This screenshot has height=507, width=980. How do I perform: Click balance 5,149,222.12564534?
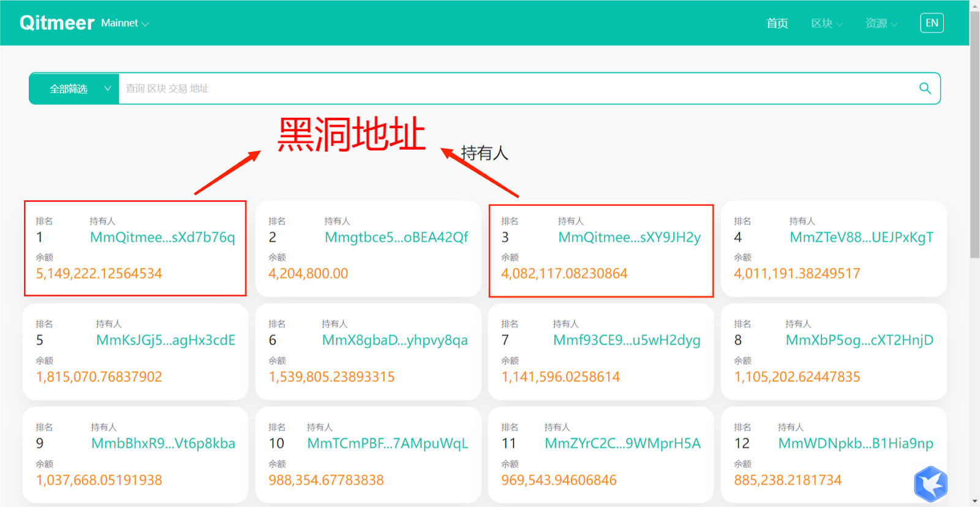[x=99, y=273]
